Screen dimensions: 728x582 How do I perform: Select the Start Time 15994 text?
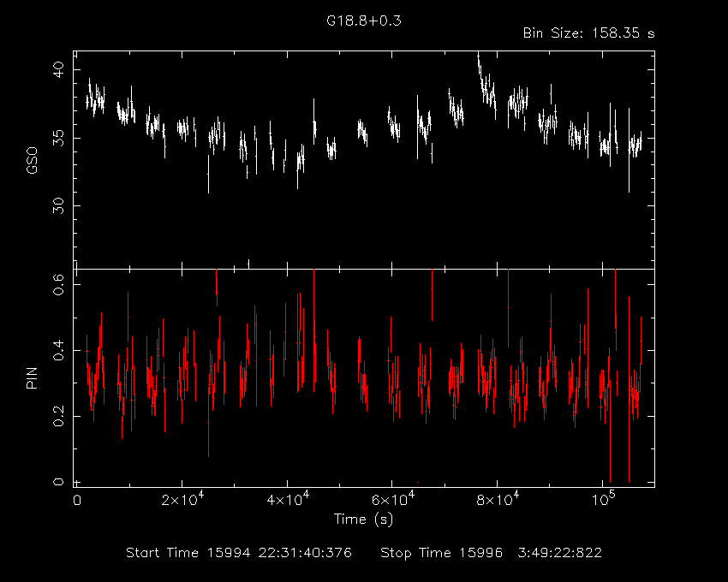(239, 553)
